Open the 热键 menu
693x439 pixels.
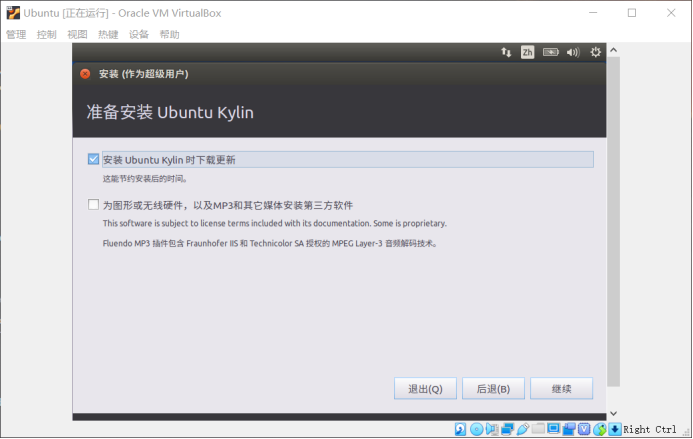(x=108, y=34)
